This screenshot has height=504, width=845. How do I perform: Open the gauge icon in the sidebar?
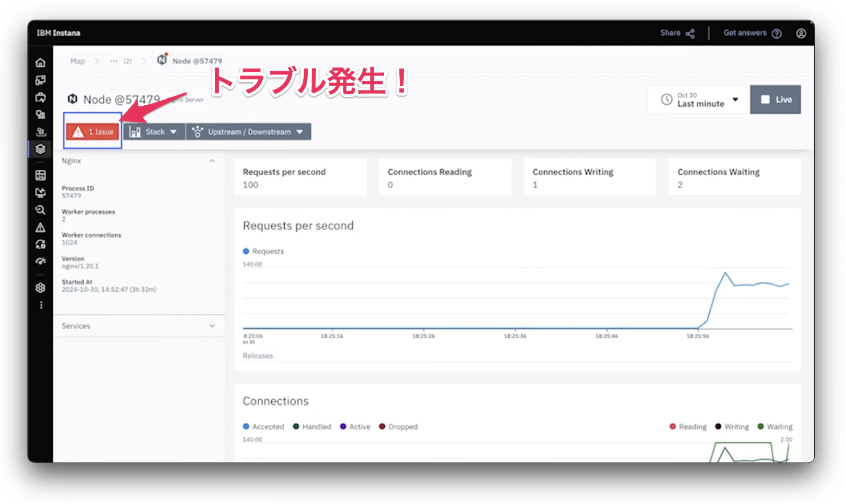point(40,261)
